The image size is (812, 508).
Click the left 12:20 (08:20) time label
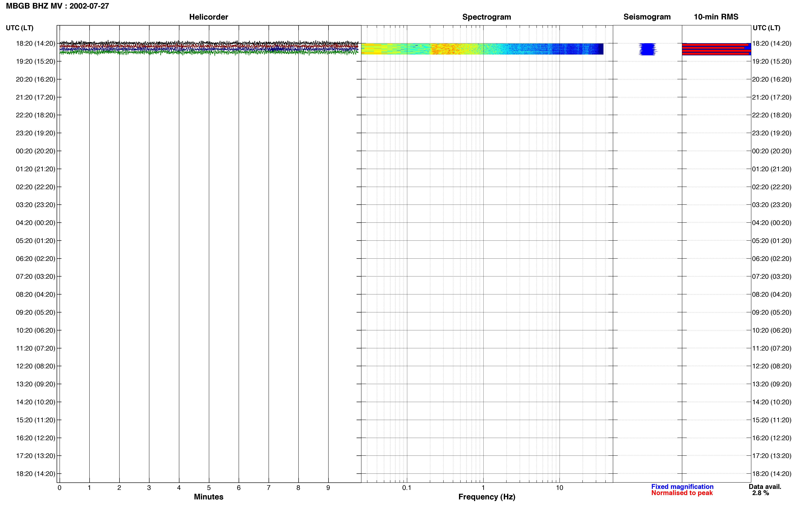pyautogui.click(x=36, y=366)
